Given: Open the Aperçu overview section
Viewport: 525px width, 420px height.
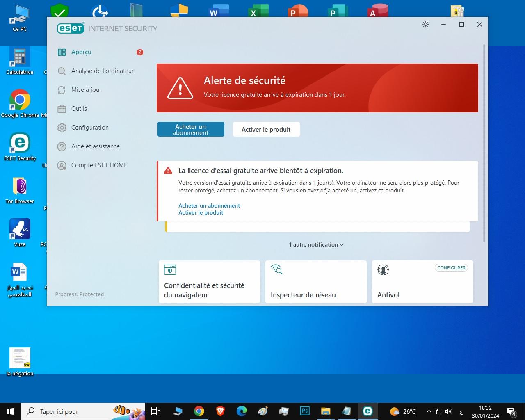Looking at the screenshot, I should [81, 52].
